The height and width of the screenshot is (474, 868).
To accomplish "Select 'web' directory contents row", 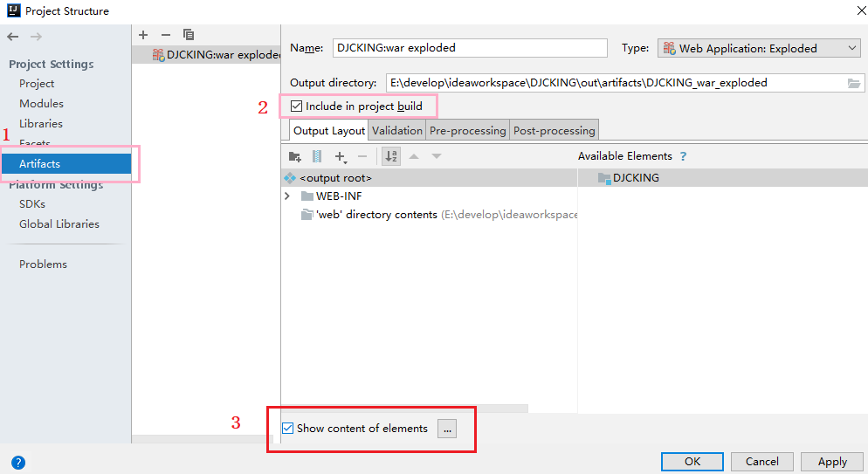I will [429, 215].
